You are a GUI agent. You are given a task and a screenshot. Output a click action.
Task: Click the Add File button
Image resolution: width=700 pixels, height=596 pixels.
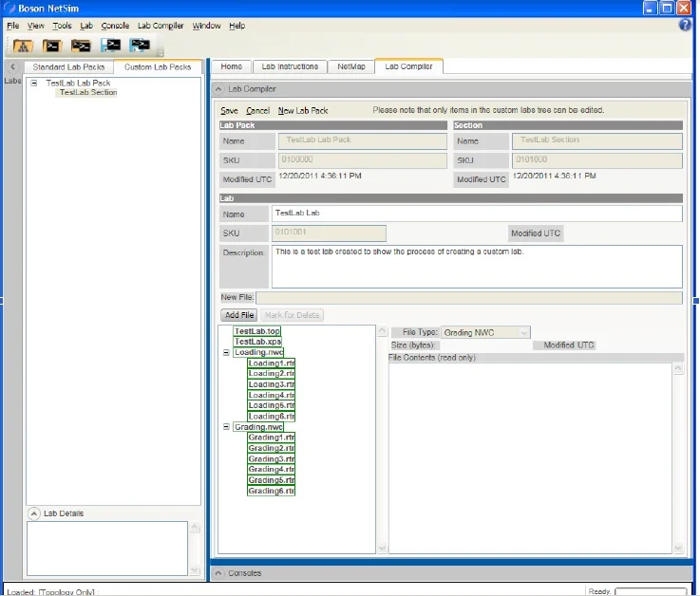[x=239, y=315]
